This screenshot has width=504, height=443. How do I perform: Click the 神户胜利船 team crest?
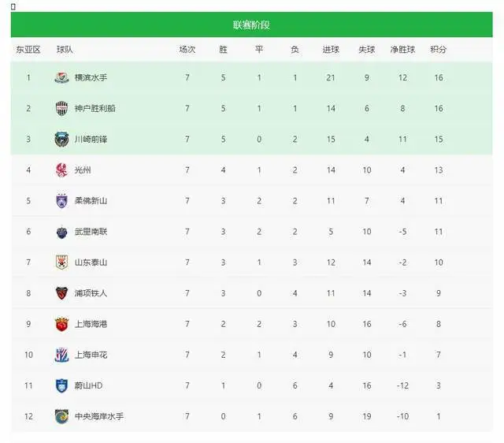61,109
